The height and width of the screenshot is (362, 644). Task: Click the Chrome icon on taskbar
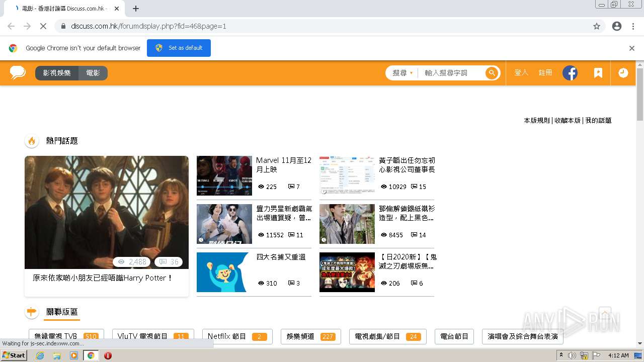91,355
